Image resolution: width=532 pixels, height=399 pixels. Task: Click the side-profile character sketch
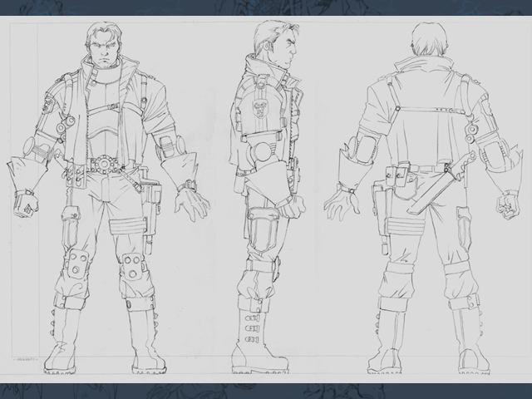click(x=267, y=197)
